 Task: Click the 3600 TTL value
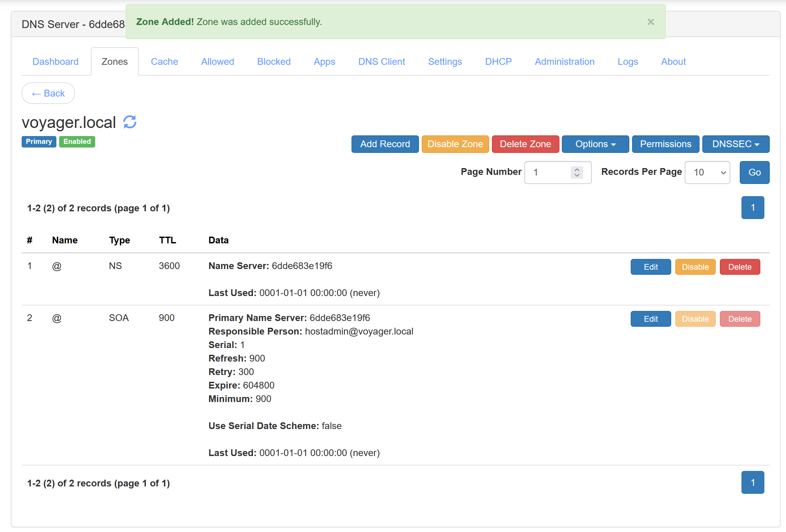click(169, 266)
